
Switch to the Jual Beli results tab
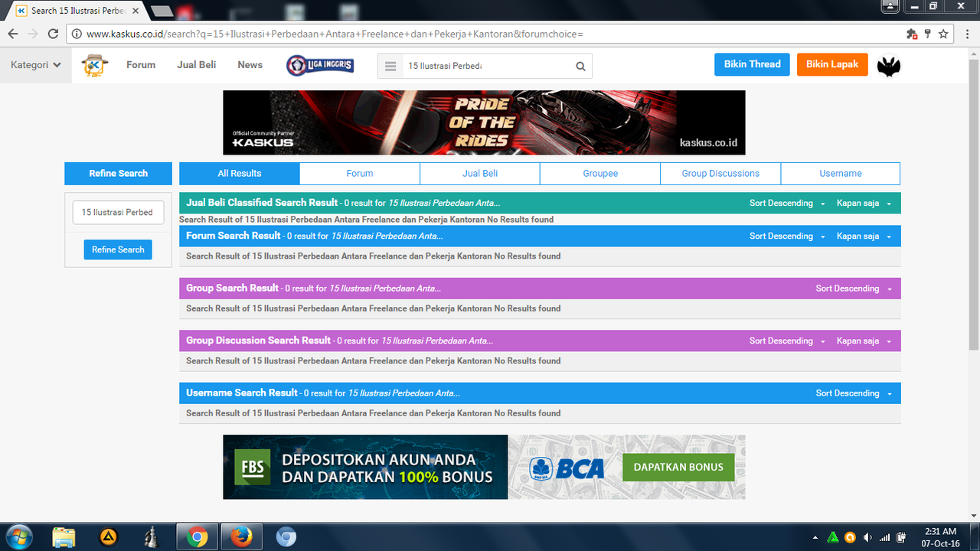pyautogui.click(x=480, y=174)
